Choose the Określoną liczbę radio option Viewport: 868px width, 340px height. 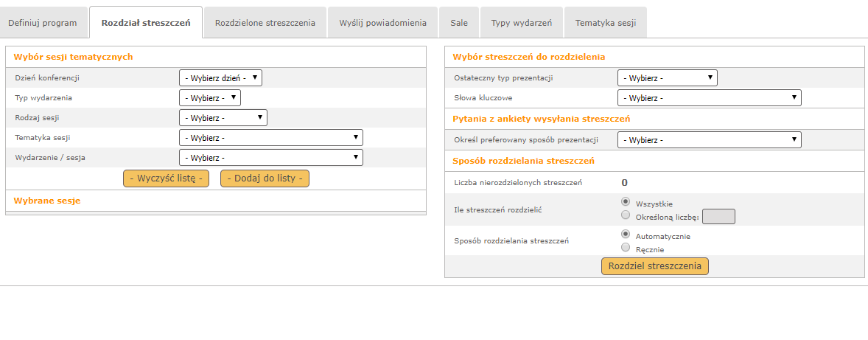pos(626,215)
